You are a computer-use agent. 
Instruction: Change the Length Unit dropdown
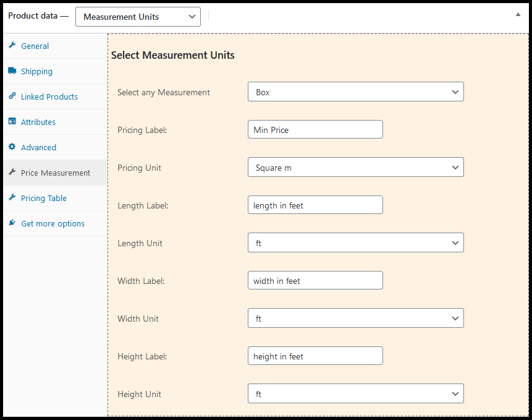point(355,243)
